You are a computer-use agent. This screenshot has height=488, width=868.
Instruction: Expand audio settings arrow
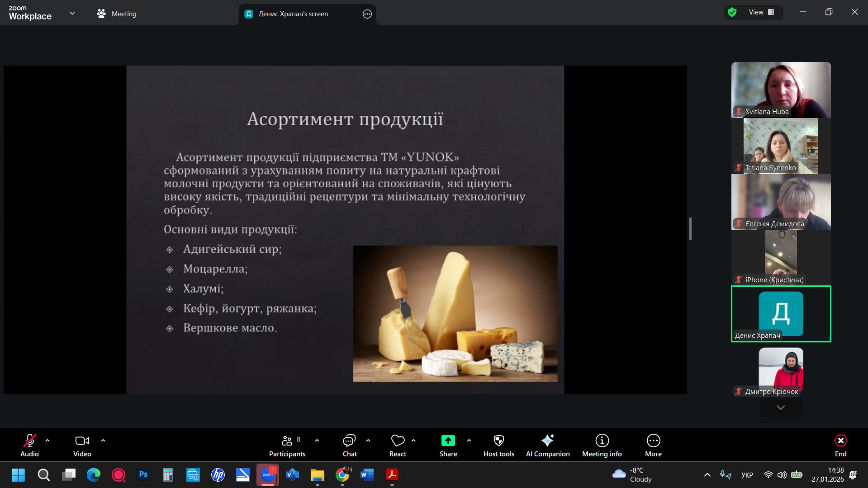pyautogui.click(x=47, y=440)
